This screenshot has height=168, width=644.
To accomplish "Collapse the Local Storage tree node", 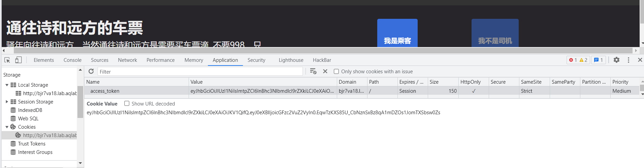I will pos(7,85).
